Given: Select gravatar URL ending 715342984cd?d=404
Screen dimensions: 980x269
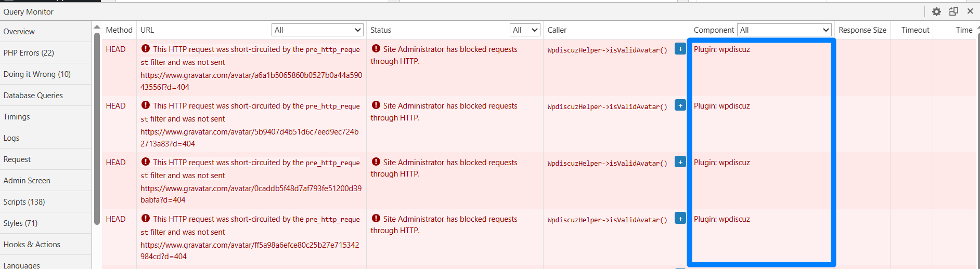Looking at the screenshot, I should (x=250, y=251).
